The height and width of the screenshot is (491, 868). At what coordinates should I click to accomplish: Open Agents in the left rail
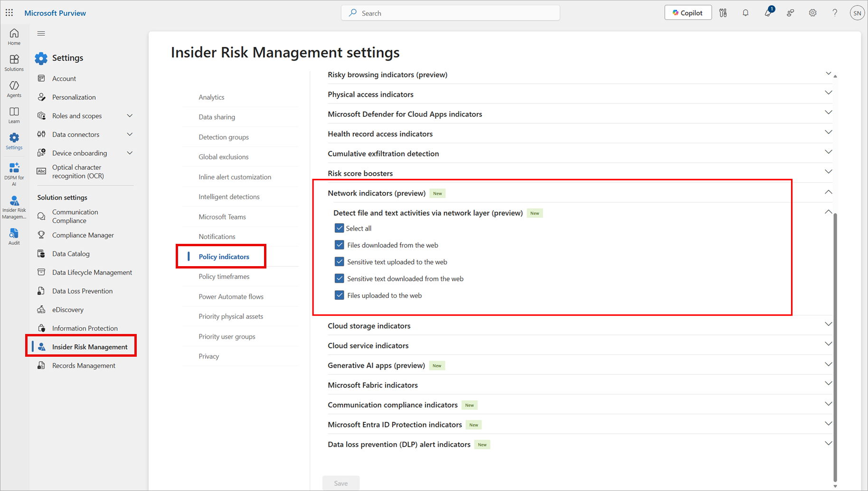[x=14, y=89]
